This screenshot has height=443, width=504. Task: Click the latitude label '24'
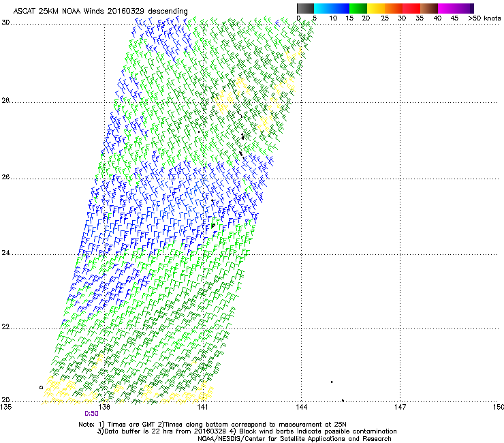(5, 253)
